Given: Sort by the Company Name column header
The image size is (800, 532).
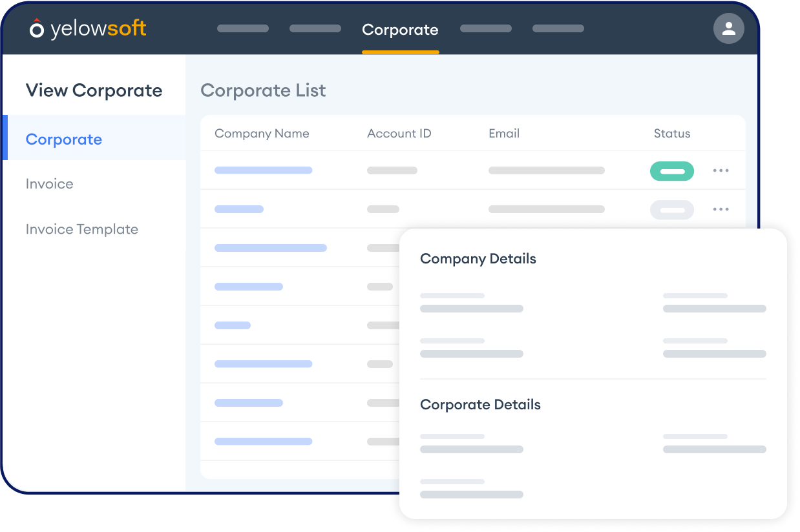Looking at the screenshot, I should point(261,134).
